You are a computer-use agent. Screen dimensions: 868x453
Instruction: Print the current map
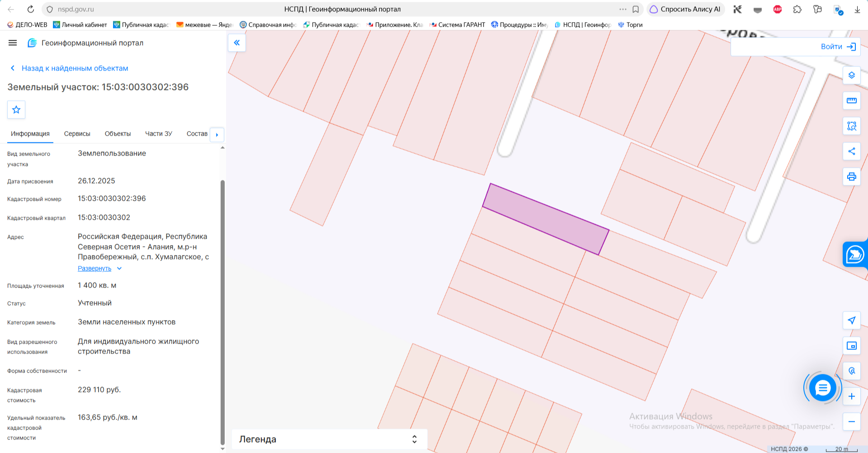(852, 177)
